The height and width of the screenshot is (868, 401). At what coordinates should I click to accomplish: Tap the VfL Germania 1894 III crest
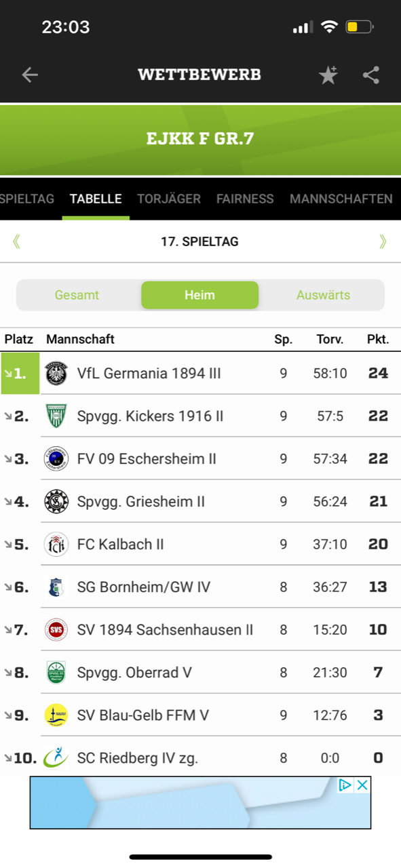pyautogui.click(x=56, y=373)
